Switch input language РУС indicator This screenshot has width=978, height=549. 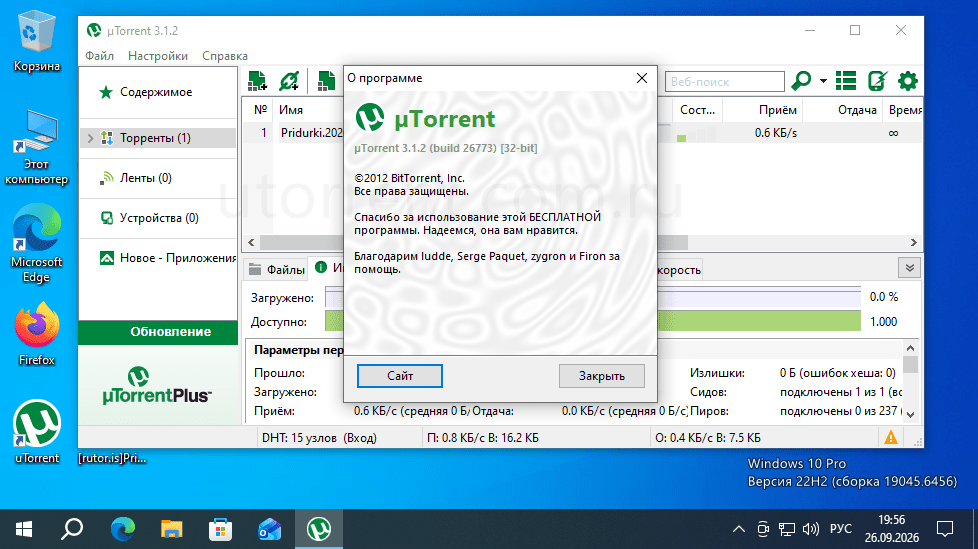click(841, 528)
